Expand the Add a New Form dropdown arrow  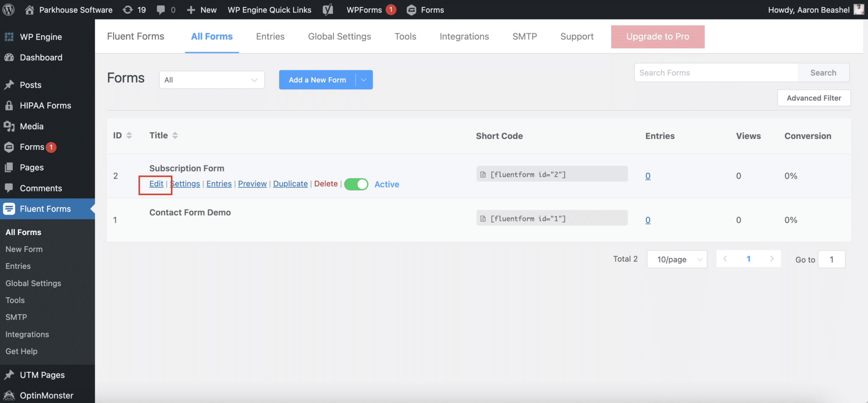[x=363, y=80]
